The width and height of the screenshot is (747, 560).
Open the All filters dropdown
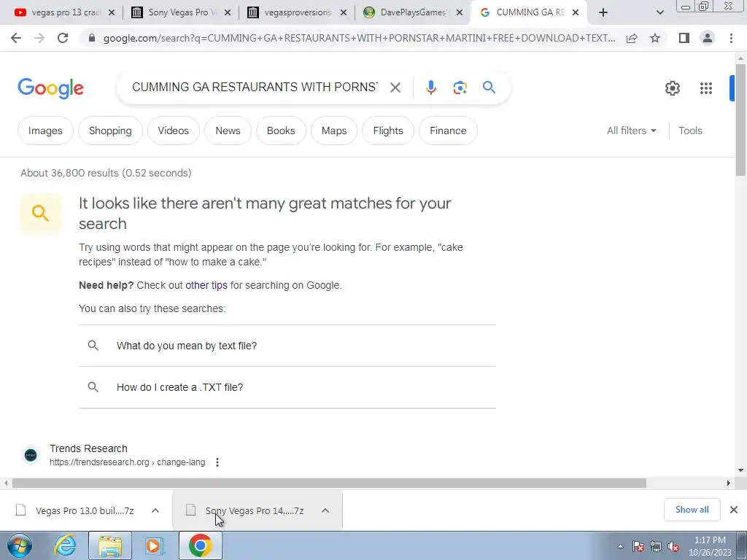click(631, 131)
